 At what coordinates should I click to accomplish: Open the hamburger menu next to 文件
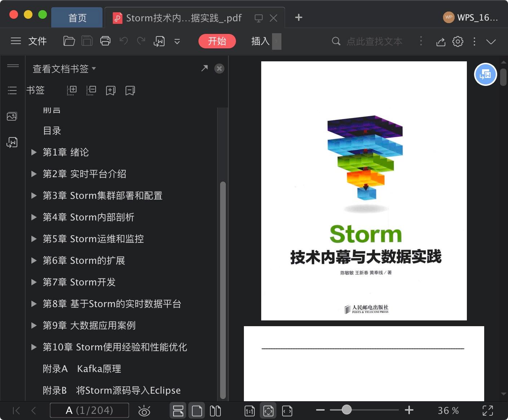tap(16, 41)
